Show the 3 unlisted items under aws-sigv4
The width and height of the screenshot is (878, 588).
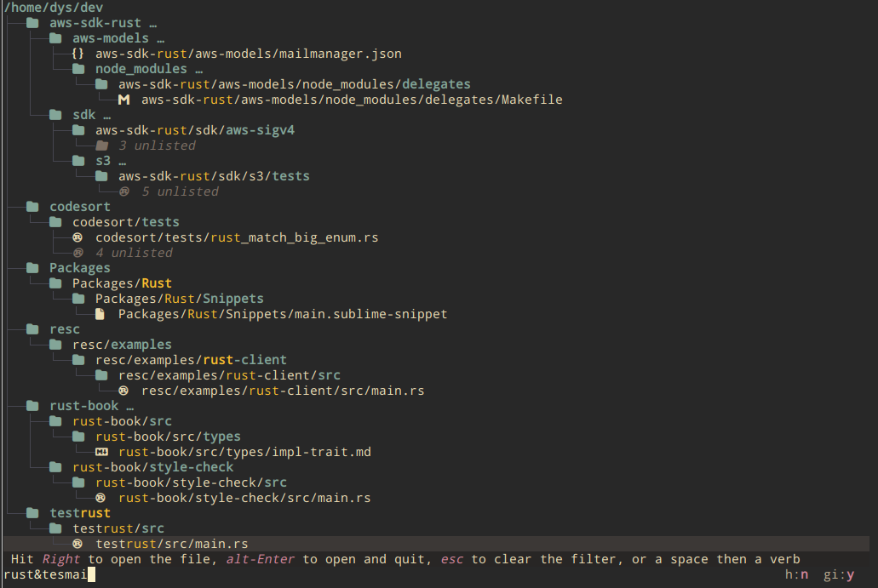pos(157,146)
